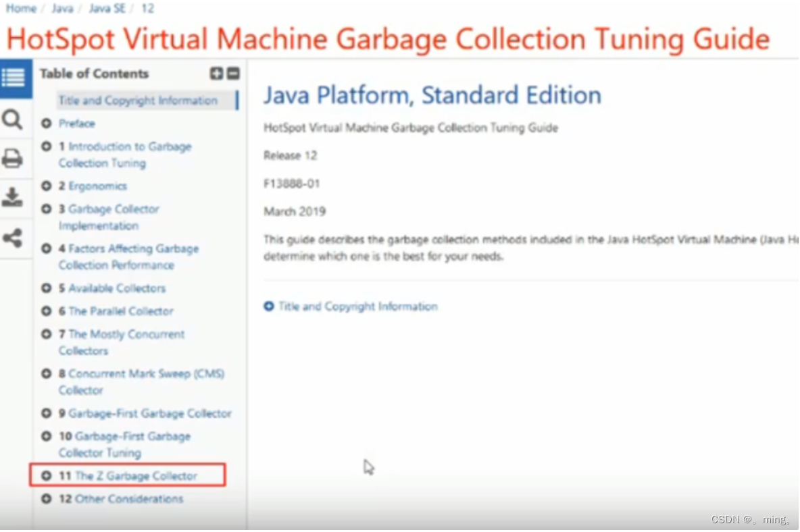
Task: Open The Parallel Collector link
Action: click(x=121, y=311)
